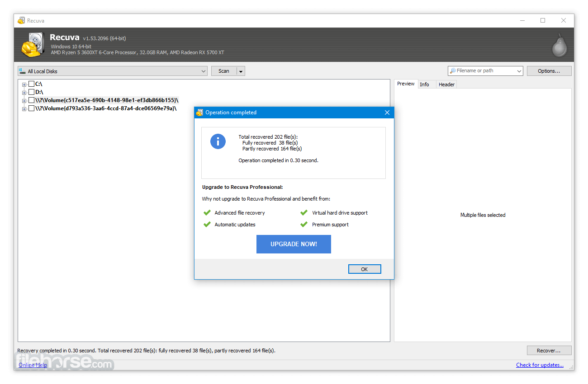The height and width of the screenshot is (384, 588).
Task: Open the Check for updates... link
Action: point(540,365)
